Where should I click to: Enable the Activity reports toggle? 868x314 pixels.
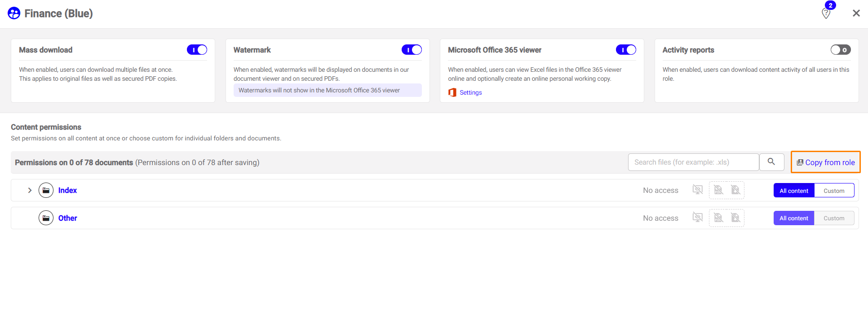pos(840,50)
